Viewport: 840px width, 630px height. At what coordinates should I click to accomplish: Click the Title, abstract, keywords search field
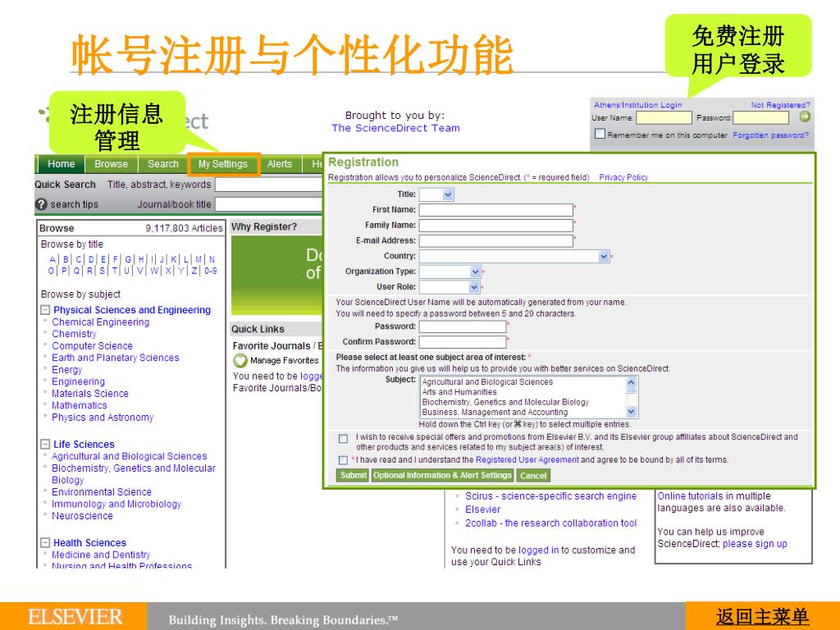268,185
